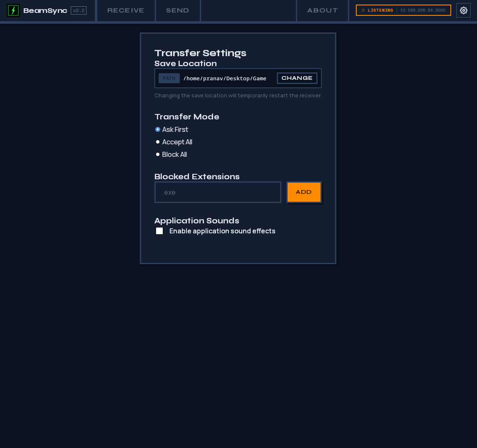Click the Change save location button
Viewport: 477px width, 448px height.
coord(297,78)
